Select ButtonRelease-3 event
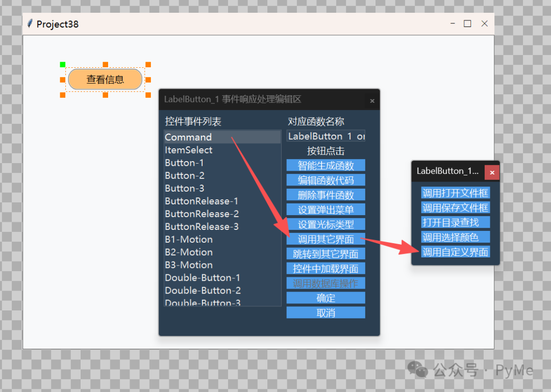Screen dimensions: 551x392 click(x=222, y=226)
